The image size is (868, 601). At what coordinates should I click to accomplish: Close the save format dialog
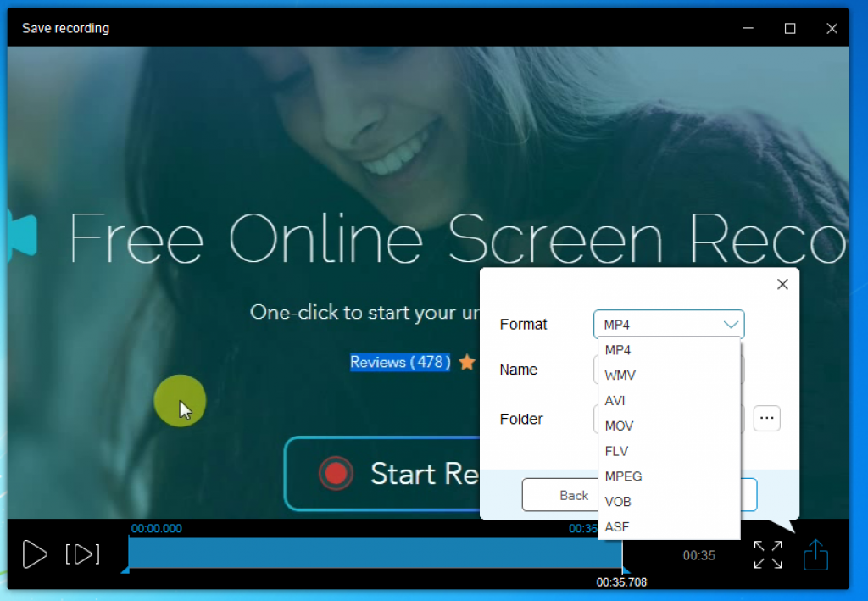click(x=782, y=285)
